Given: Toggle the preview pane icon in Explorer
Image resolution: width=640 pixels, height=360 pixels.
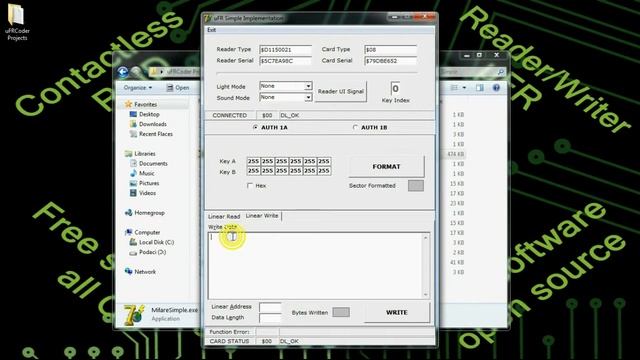Looking at the screenshot, I should pyautogui.click(x=480, y=88).
